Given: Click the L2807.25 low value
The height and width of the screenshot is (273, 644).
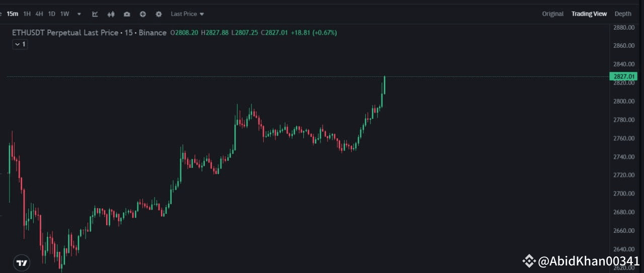Looking at the screenshot, I should pyautogui.click(x=245, y=33).
